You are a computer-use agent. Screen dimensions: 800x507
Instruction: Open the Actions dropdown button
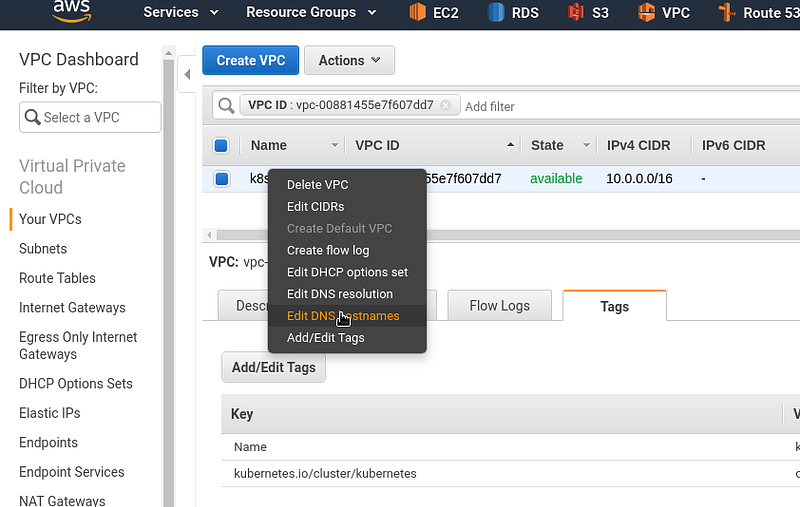[x=349, y=60]
